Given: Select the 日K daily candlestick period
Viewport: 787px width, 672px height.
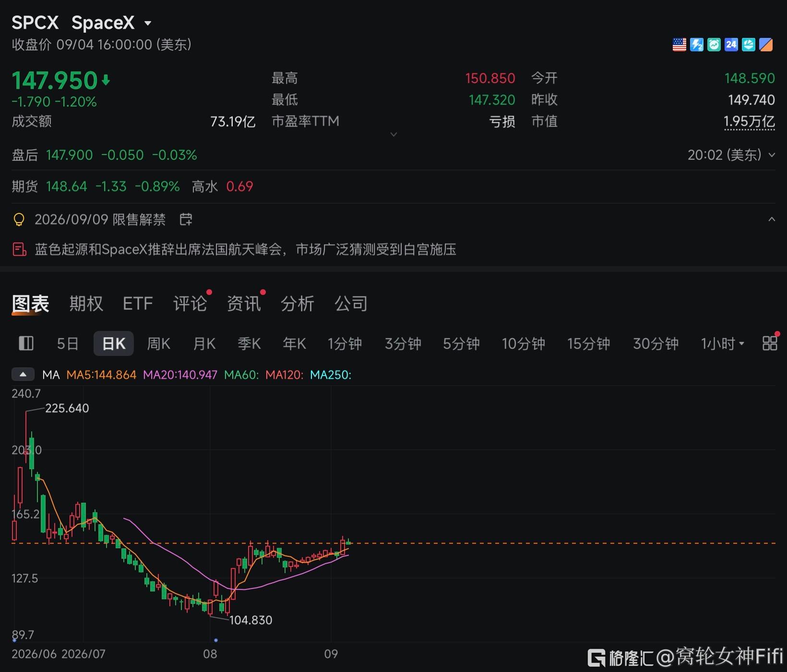Looking at the screenshot, I should pos(114,343).
